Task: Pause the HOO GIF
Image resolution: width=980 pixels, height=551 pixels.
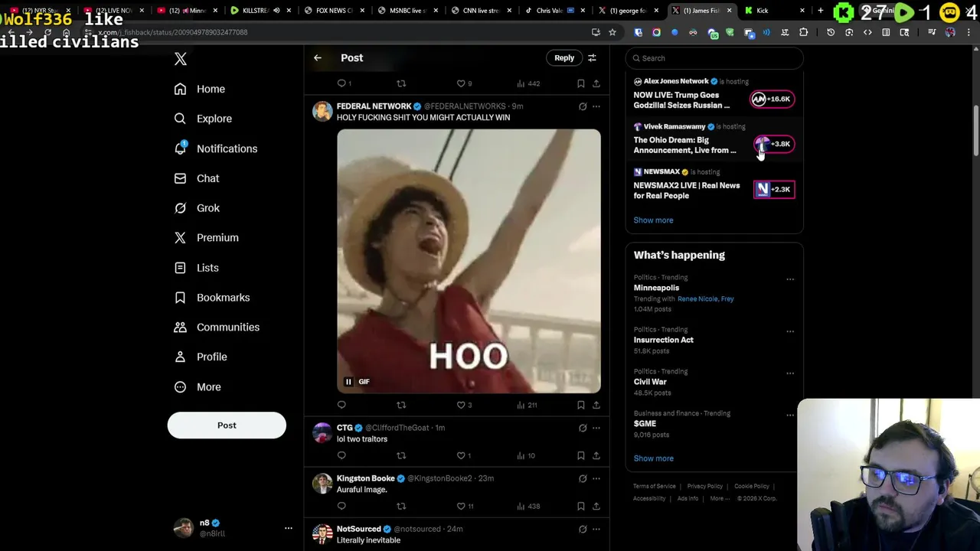Action: (348, 382)
